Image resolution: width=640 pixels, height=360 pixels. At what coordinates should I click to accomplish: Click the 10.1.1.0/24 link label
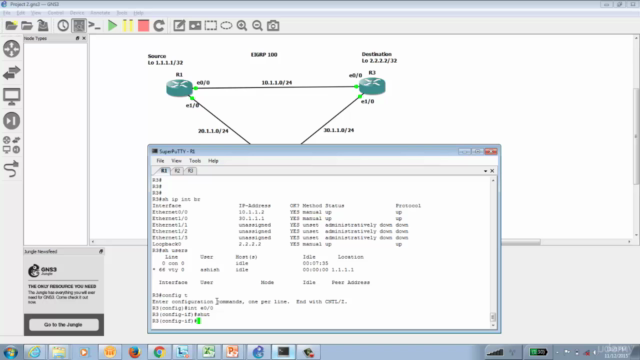277,82
